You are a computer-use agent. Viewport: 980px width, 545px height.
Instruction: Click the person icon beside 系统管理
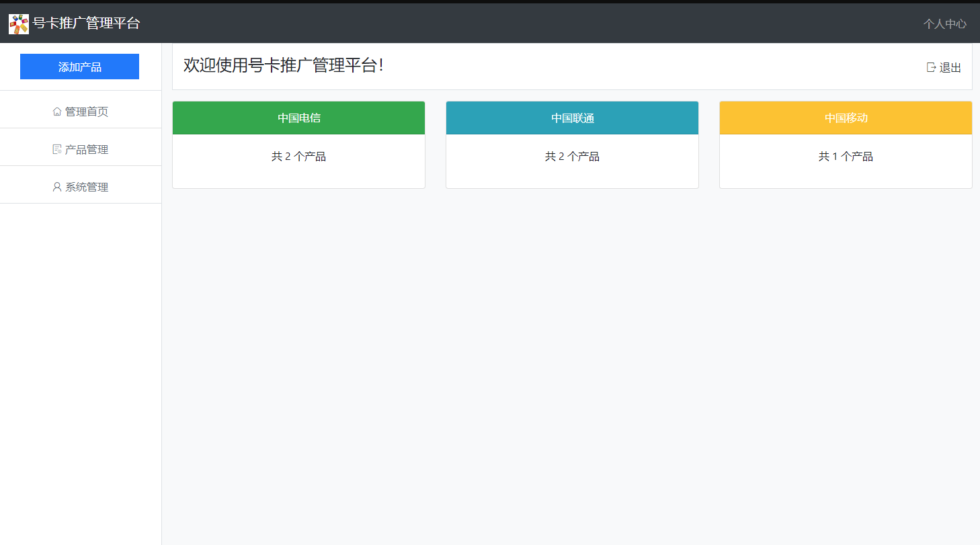pyautogui.click(x=56, y=186)
